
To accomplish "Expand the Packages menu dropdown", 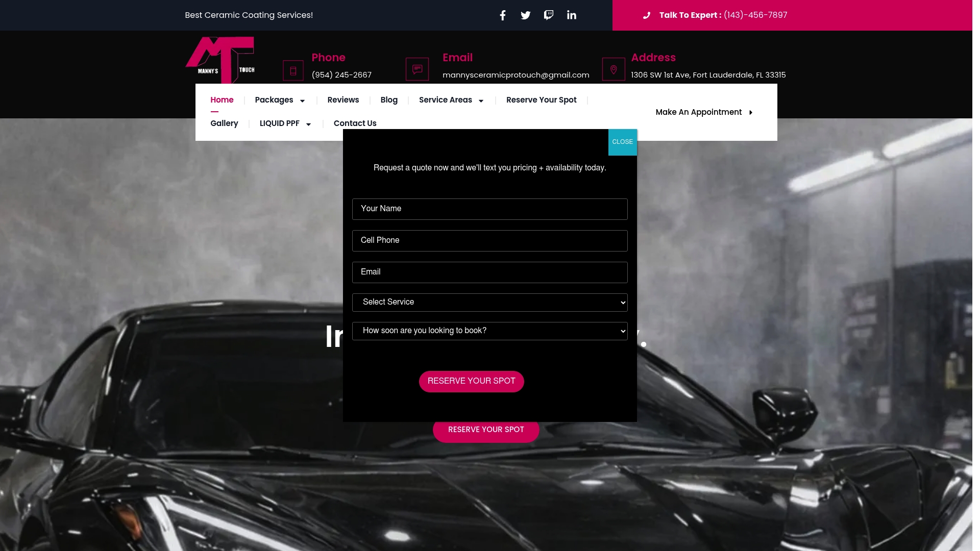I will [x=302, y=101].
